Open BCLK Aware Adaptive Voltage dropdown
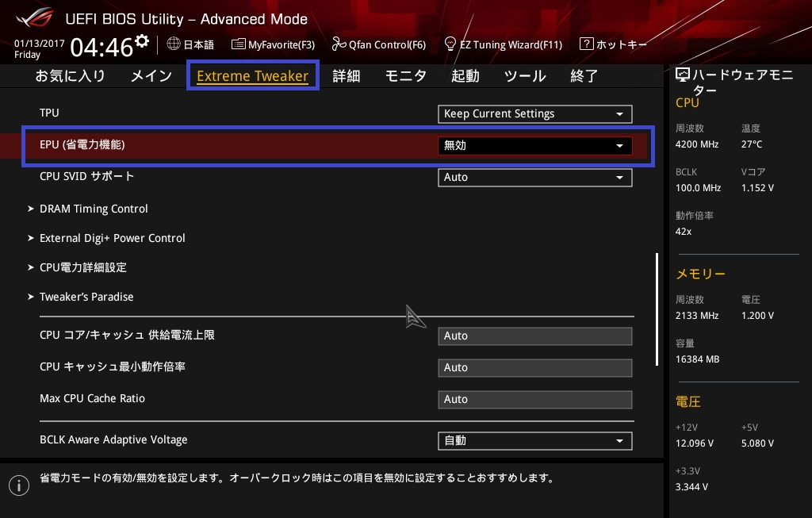This screenshot has height=518, width=812. (535, 441)
